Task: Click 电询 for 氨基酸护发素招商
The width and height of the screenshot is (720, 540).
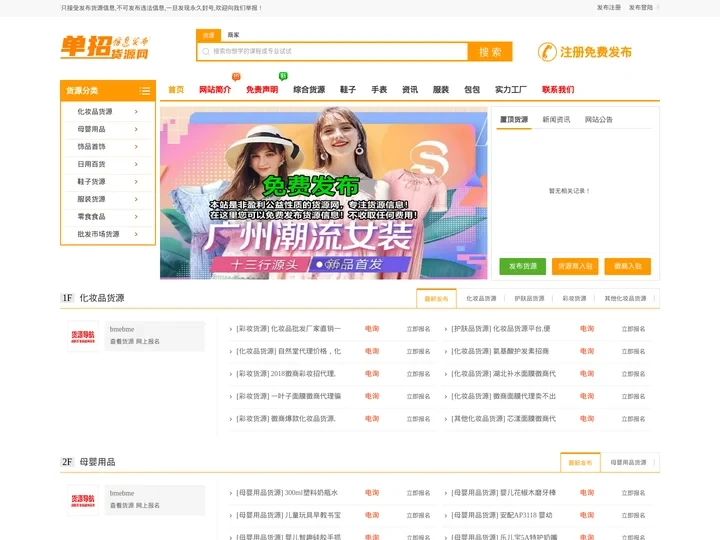Action: 587,351
